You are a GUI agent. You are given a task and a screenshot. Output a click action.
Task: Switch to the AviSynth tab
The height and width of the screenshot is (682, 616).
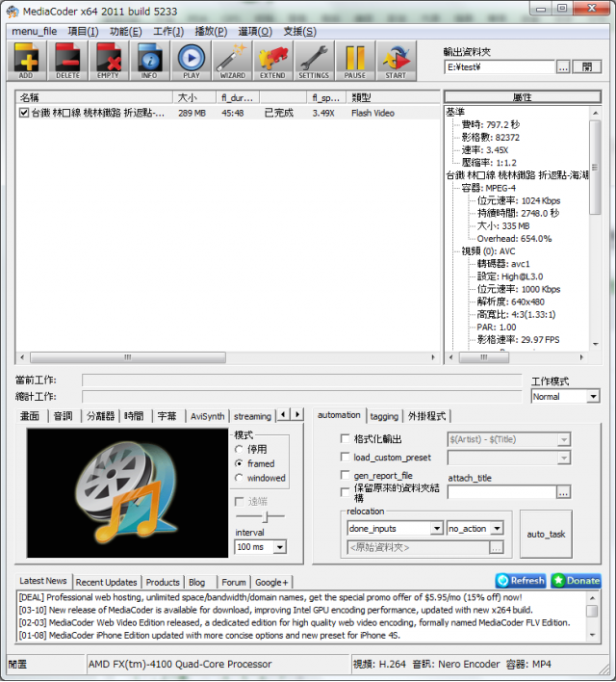point(207,416)
